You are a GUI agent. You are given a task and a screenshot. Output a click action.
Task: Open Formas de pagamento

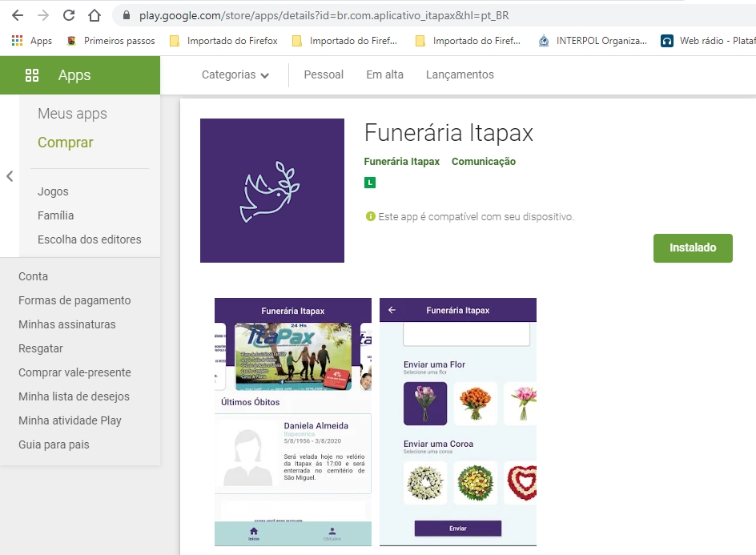click(x=74, y=300)
